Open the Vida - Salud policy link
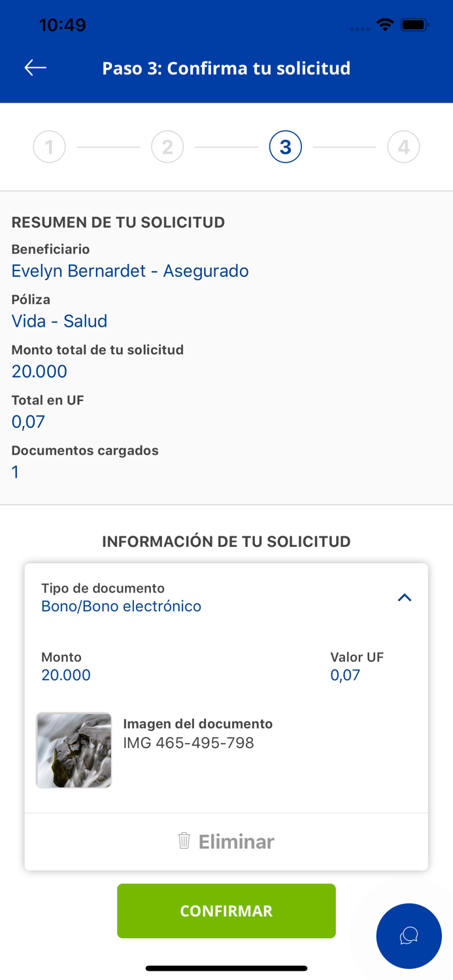The width and height of the screenshot is (453, 980). [59, 321]
